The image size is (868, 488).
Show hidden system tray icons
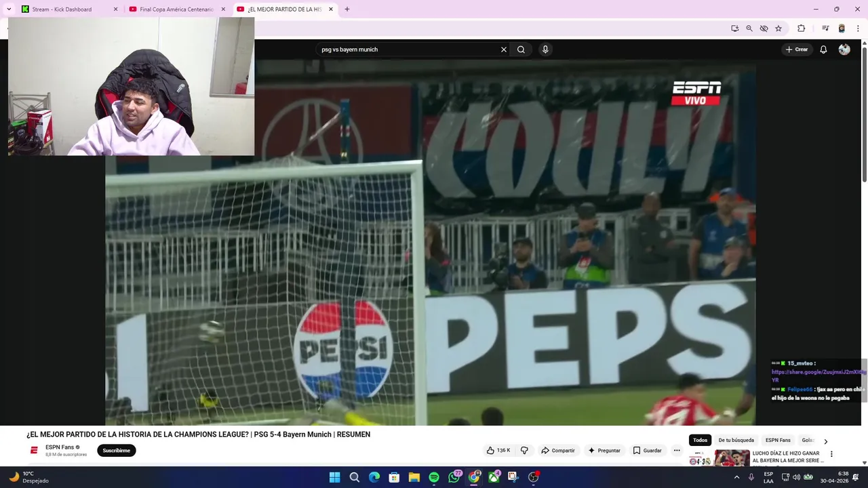click(736, 477)
